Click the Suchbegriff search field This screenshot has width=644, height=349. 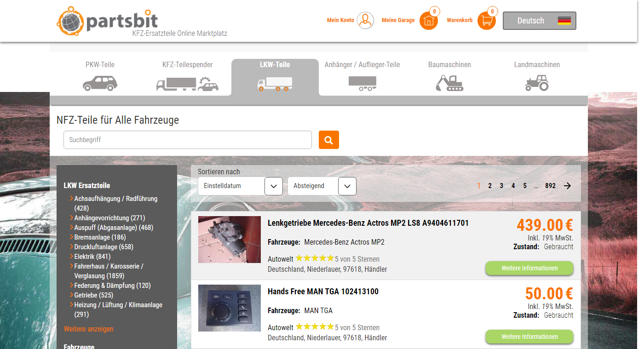[188, 140]
